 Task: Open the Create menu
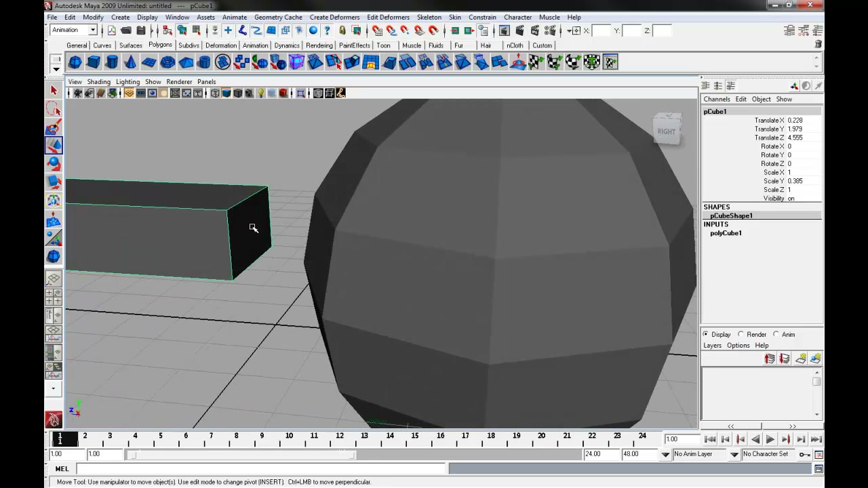point(120,17)
